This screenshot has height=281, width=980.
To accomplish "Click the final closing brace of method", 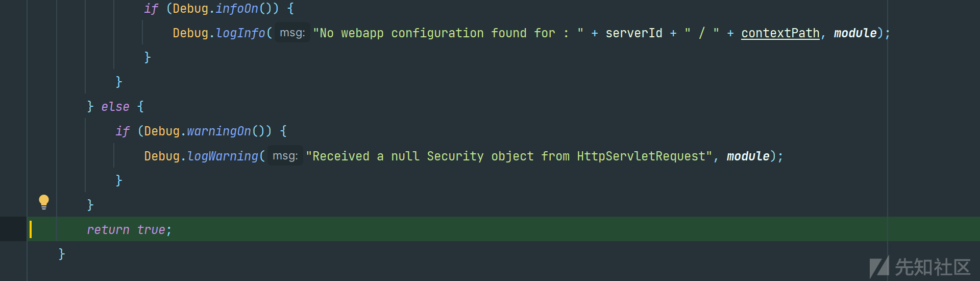I will click(62, 254).
